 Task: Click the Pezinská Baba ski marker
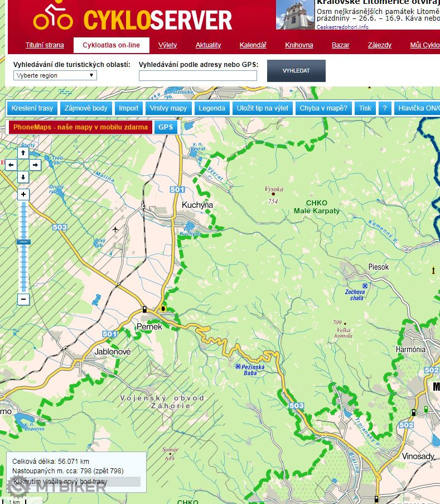coord(239,366)
